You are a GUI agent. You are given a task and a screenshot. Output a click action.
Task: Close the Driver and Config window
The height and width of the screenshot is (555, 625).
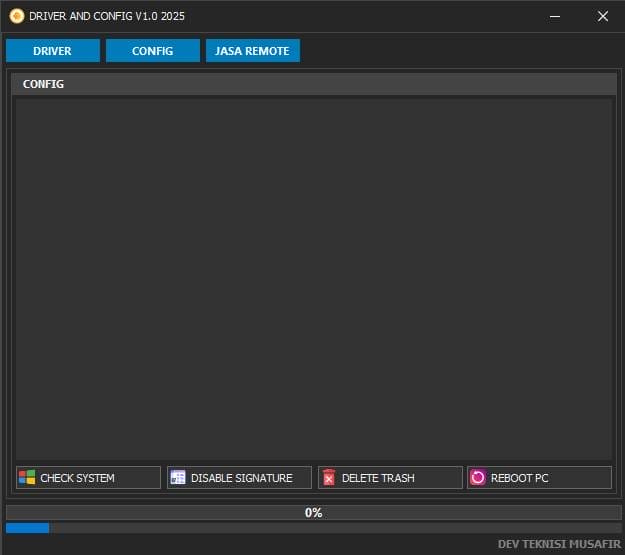coord(602,16)
